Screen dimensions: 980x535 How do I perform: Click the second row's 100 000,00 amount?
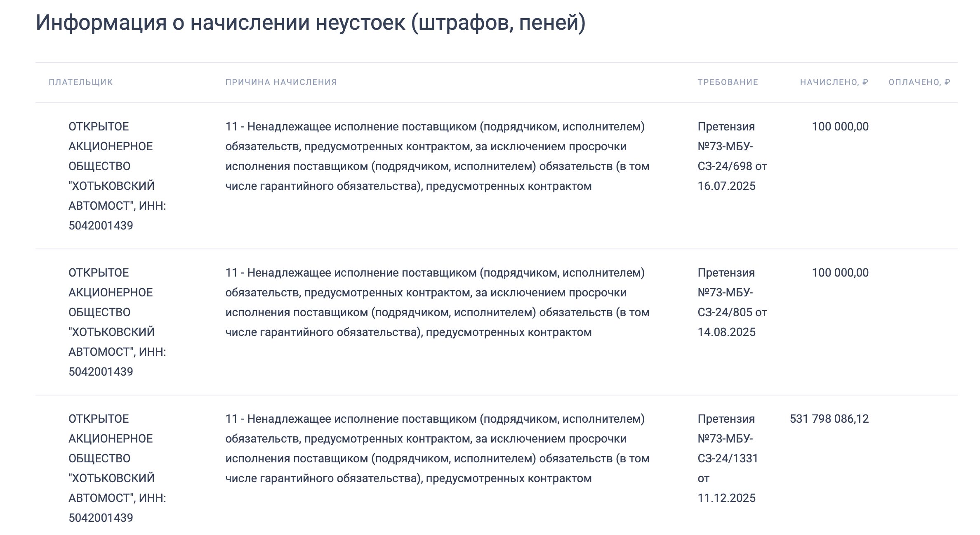click(x=840, y=272)
